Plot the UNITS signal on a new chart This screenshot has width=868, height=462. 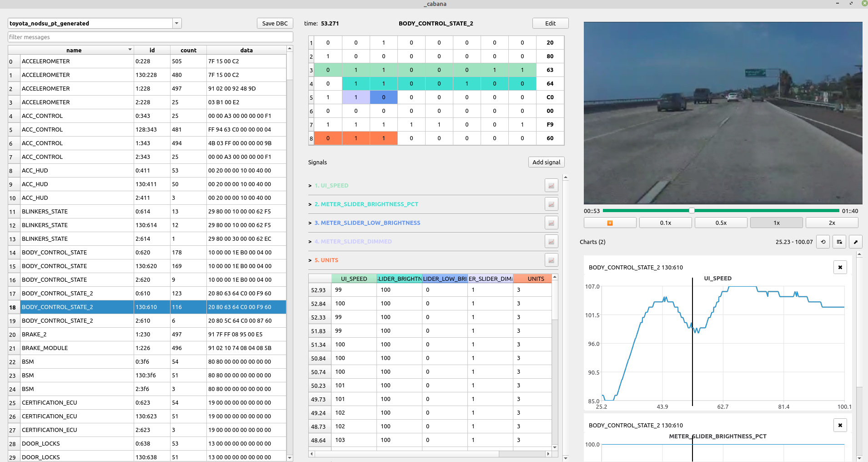(551, 260)
